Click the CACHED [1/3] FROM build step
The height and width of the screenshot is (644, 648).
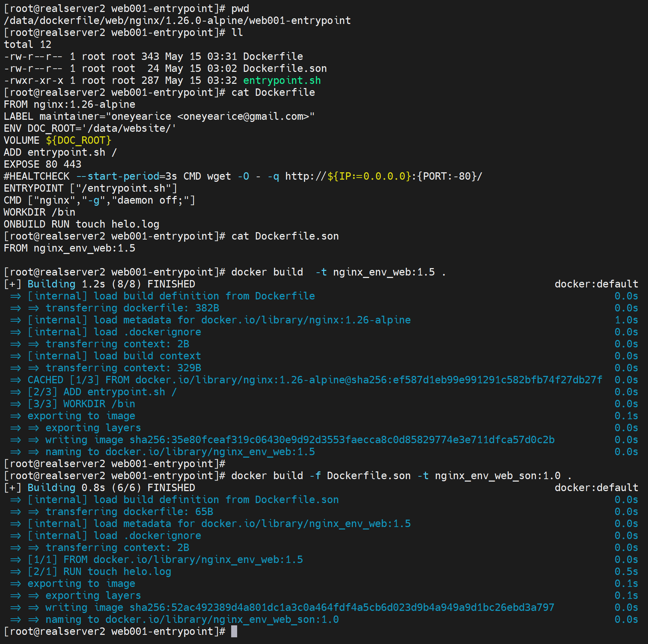pyautogui.click(x=314, y=380)
